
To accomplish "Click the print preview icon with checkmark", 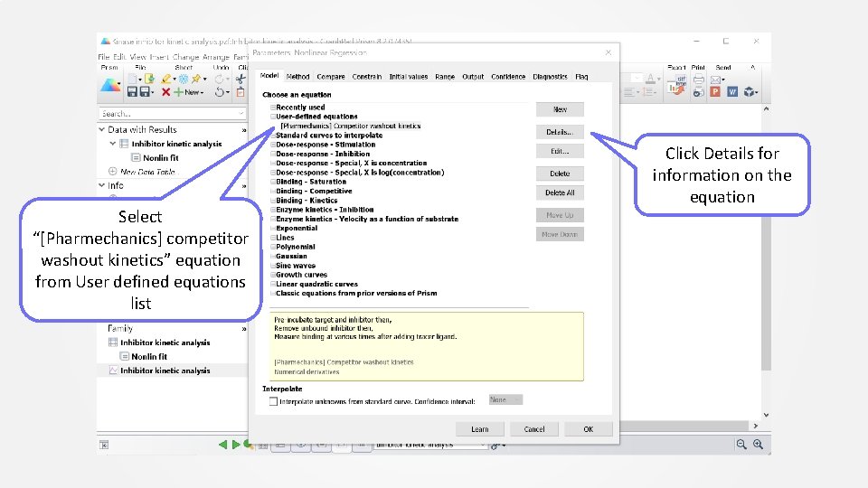I will pyautogui.click(x=699, y=92).
